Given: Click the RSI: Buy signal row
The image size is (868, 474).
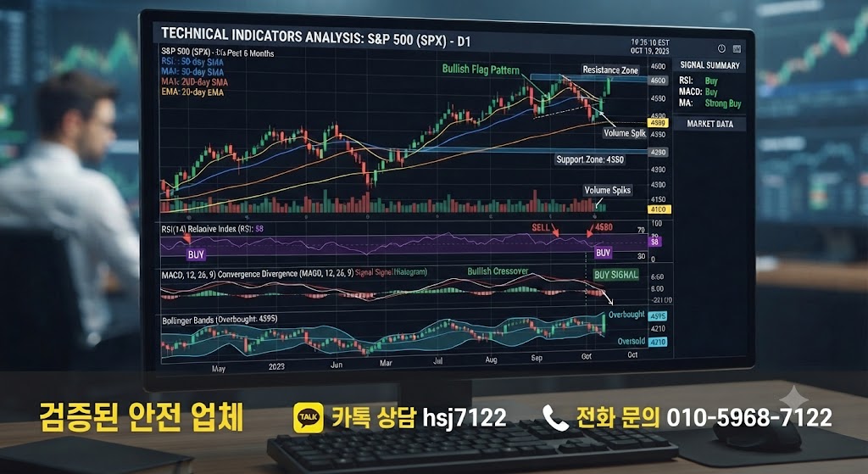Looking at the screenshot, I should click(x=698, y=81).
